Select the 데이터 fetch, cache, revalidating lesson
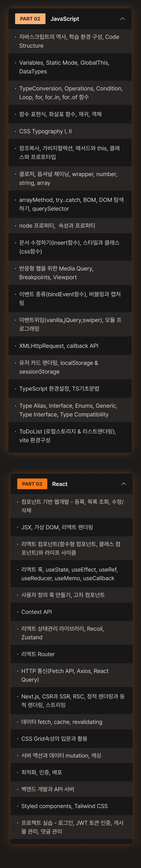Image resolution: width=141 pixels, height=868 pixels. [61, 722]
